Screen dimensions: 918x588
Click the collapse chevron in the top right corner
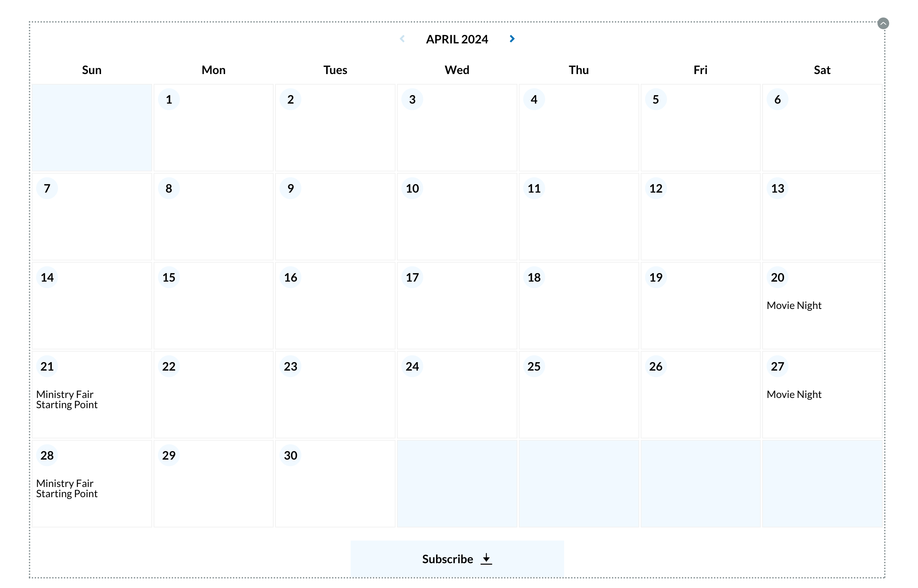click(x=883, y=24)
